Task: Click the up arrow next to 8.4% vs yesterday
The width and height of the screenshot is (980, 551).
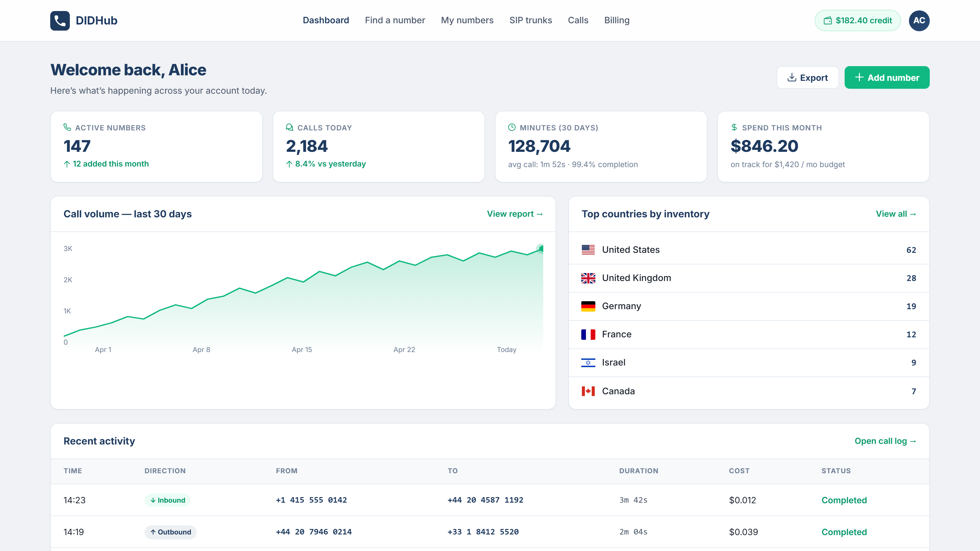Action: click(289, 164)
